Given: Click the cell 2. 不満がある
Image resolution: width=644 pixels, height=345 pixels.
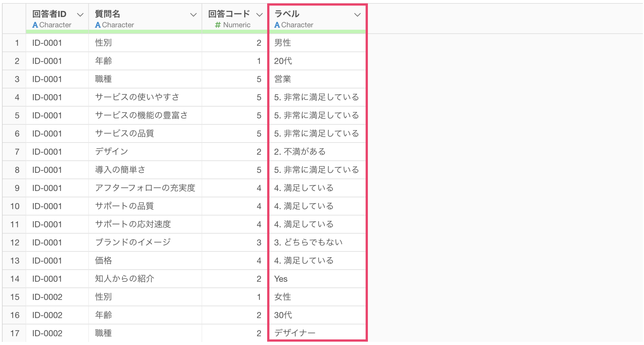Looking at the screenshot, I should [300, 152].
